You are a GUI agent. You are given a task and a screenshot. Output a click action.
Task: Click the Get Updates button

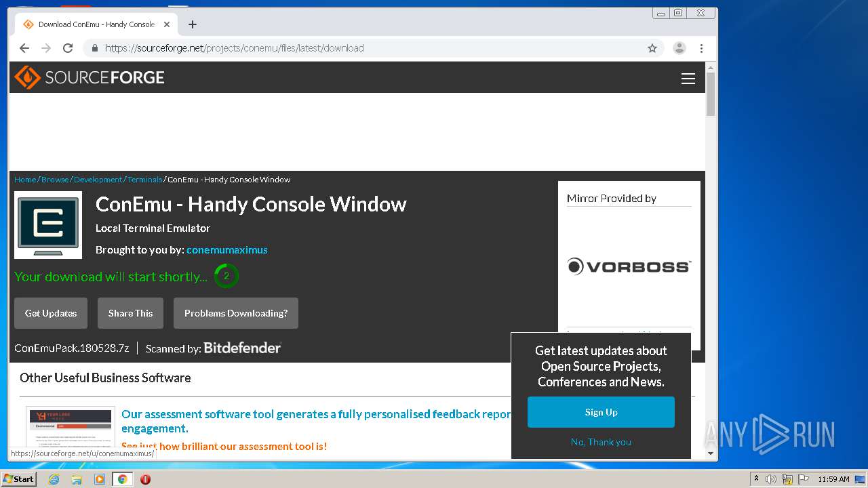51,313
